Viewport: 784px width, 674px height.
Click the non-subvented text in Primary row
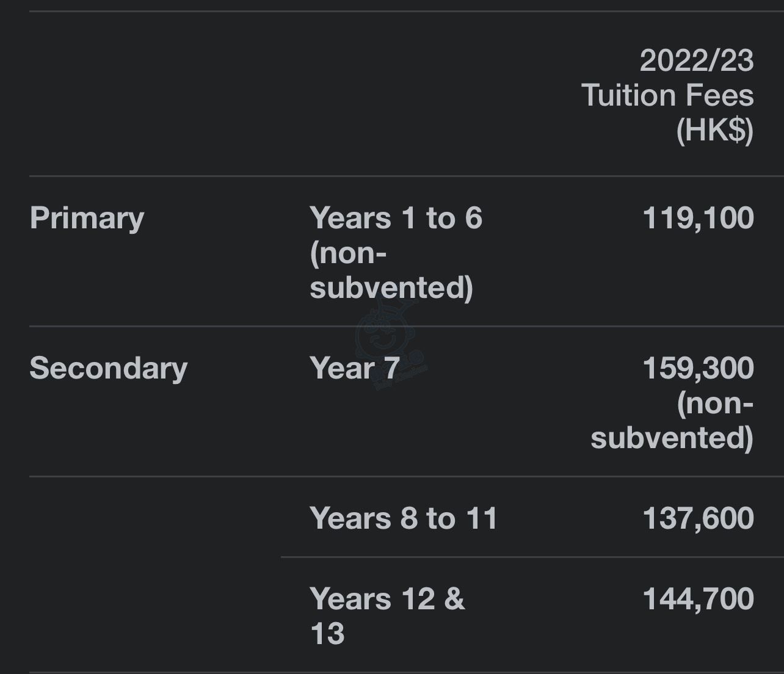[391, 270]
